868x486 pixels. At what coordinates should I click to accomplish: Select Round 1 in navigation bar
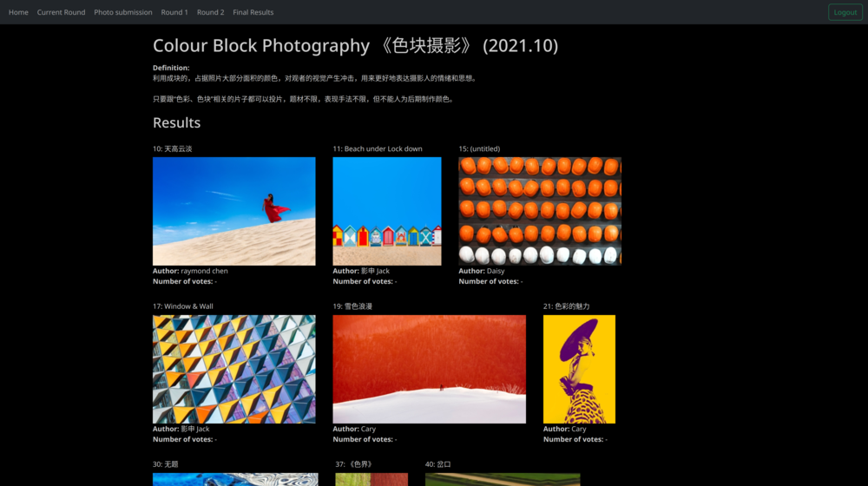(174, 12)
